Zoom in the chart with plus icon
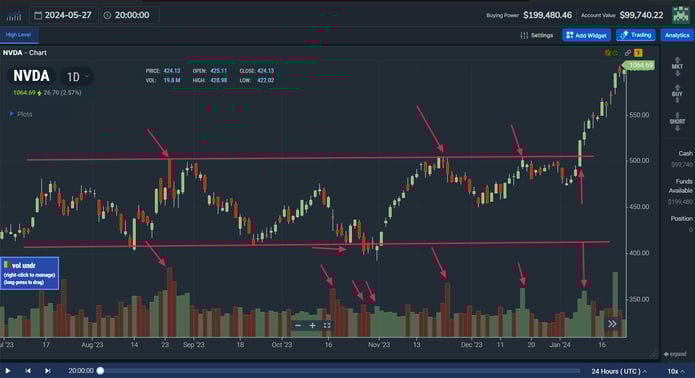 pyautogui.click(x=312, y=325)
